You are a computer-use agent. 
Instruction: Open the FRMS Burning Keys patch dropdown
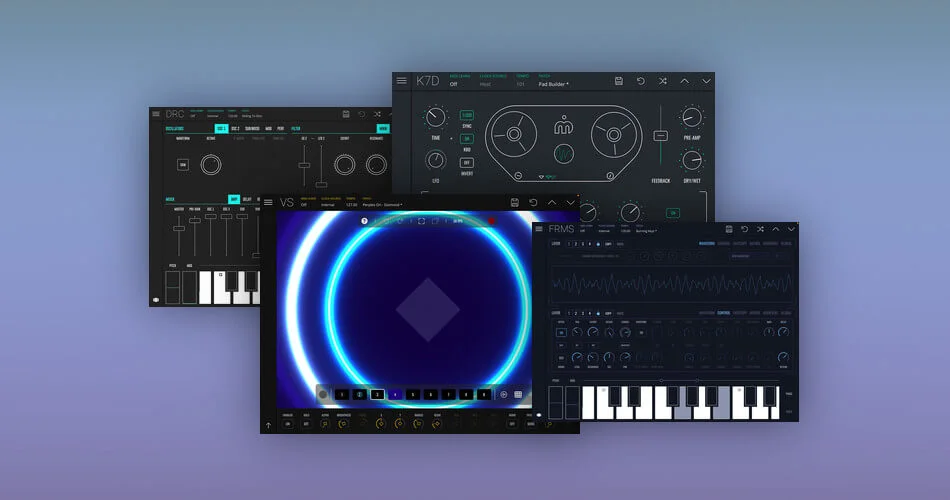pos(646,232)
